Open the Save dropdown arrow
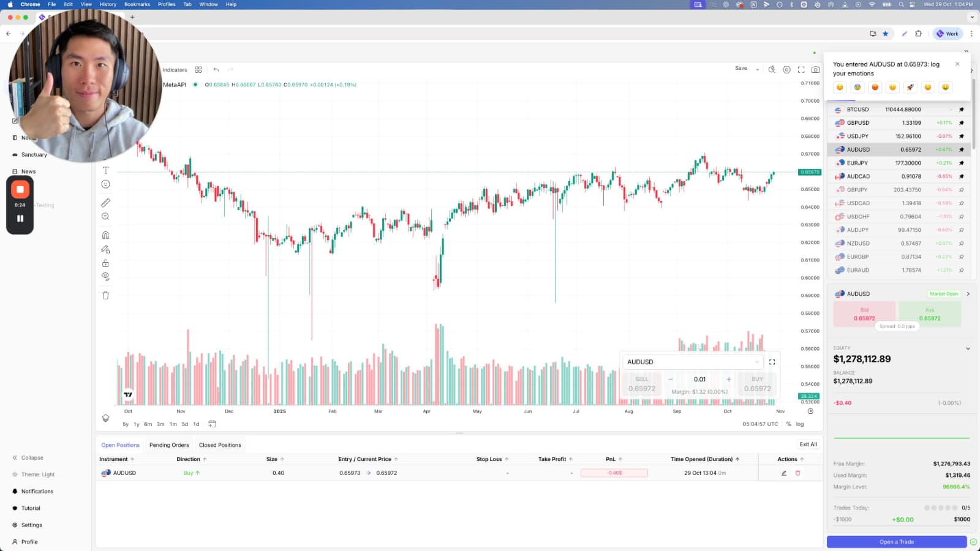This screenshot has width=980, height=551. [757, 69]
